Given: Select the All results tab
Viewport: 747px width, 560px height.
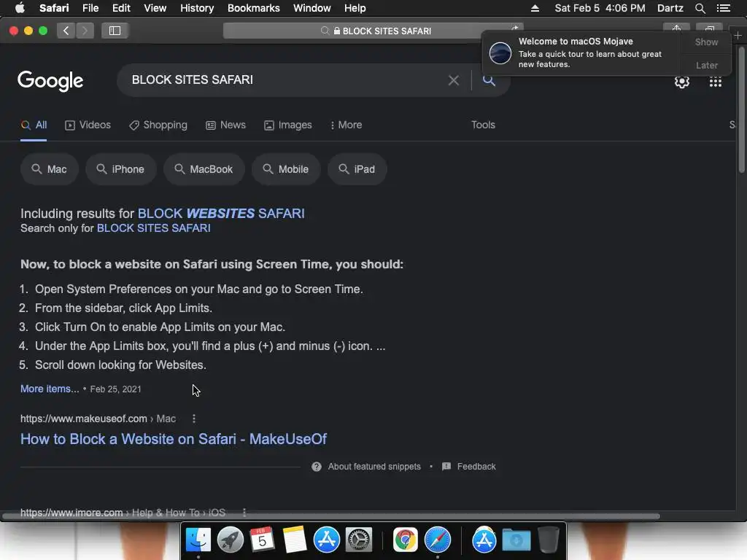Looking at the screenshot, I should click(x=34, y=125).
